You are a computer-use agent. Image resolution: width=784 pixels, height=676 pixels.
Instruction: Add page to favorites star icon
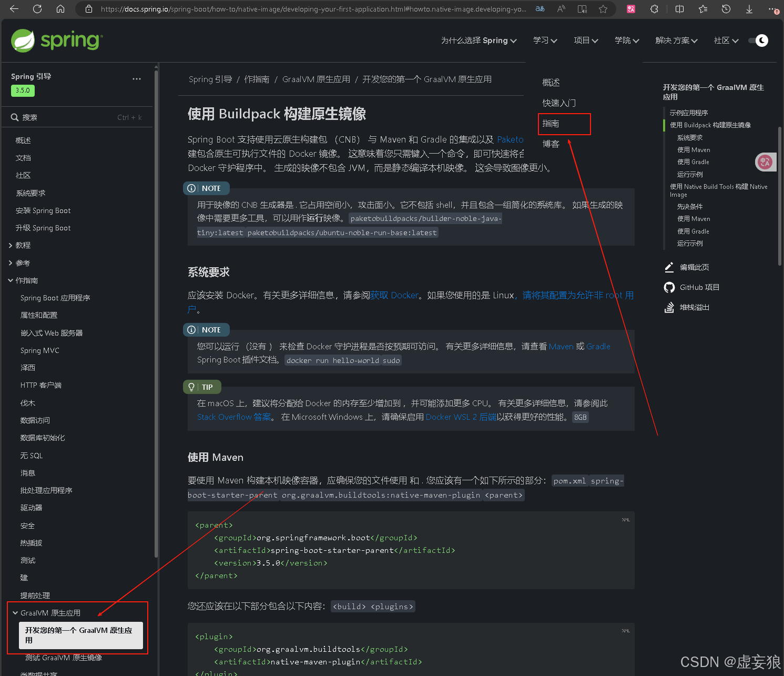[603, 9]
